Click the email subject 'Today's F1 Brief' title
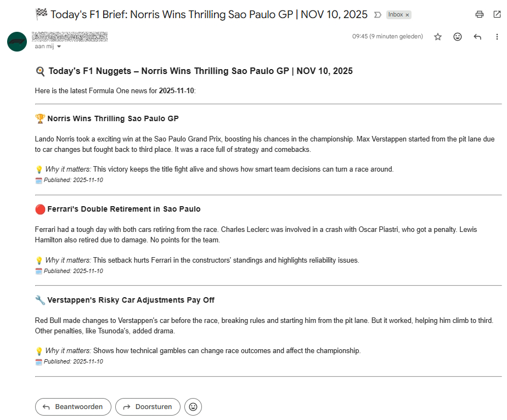Screen dimensions: 507x420 pyautogui.click(x=209, y=15)
